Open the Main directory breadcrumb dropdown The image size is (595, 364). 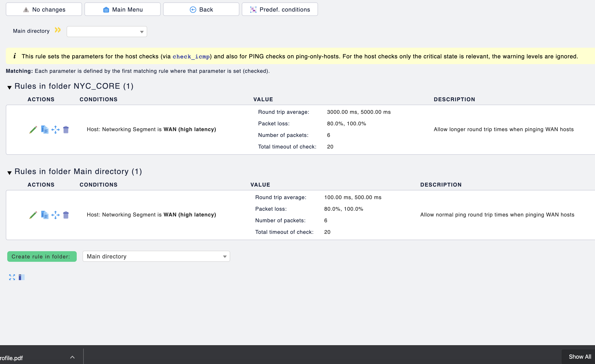pos(107,32)
